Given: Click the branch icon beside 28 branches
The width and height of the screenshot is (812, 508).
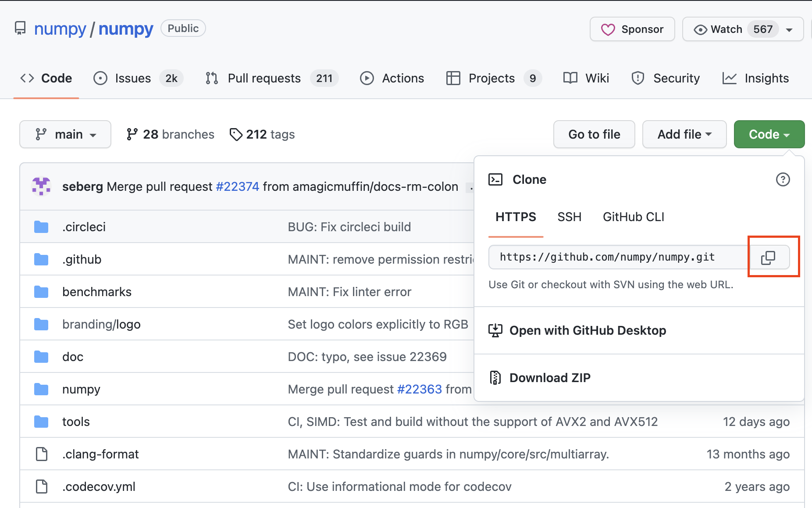Looking at the screenshot, I should pyautogui.click(x=132, y=134).
